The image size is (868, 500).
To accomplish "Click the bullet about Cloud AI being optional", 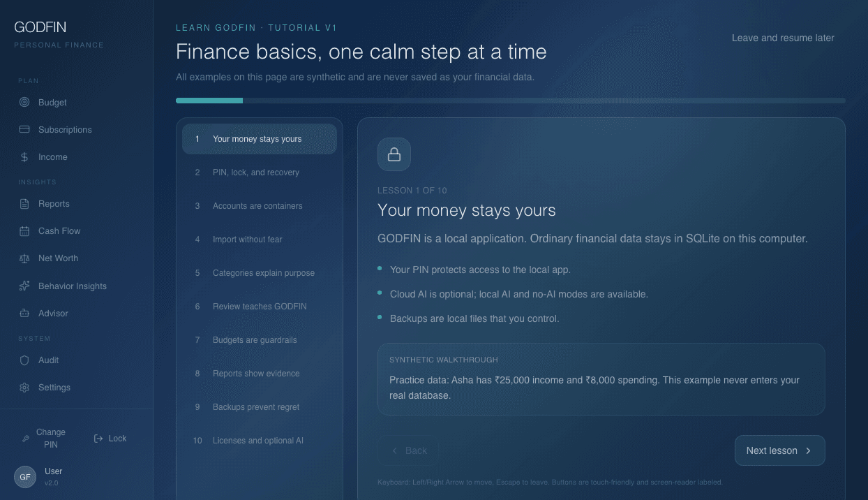I will (x=519, y=294).
